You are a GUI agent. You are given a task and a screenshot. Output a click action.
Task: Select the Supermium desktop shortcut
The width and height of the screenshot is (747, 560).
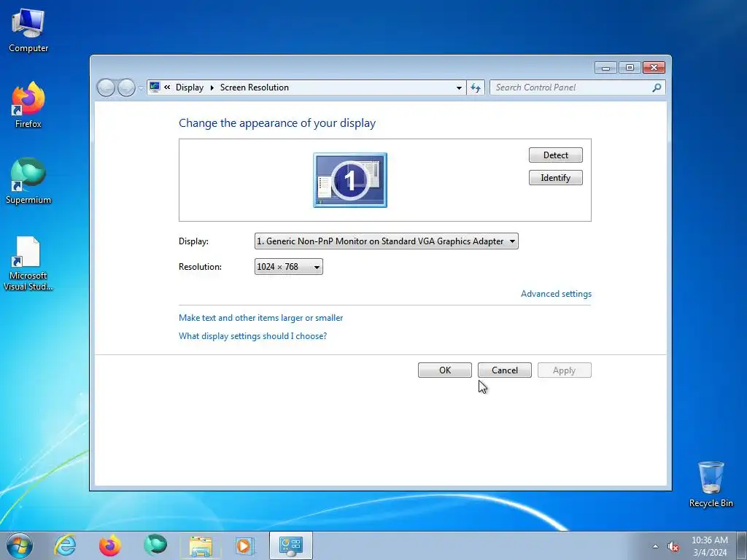(28, 181)
